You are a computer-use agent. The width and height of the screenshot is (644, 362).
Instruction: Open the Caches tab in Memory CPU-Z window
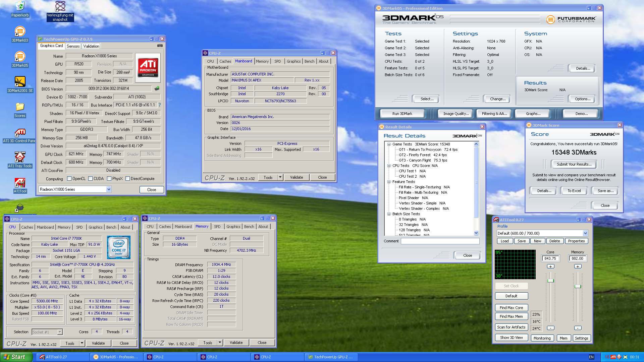[165, 227]
